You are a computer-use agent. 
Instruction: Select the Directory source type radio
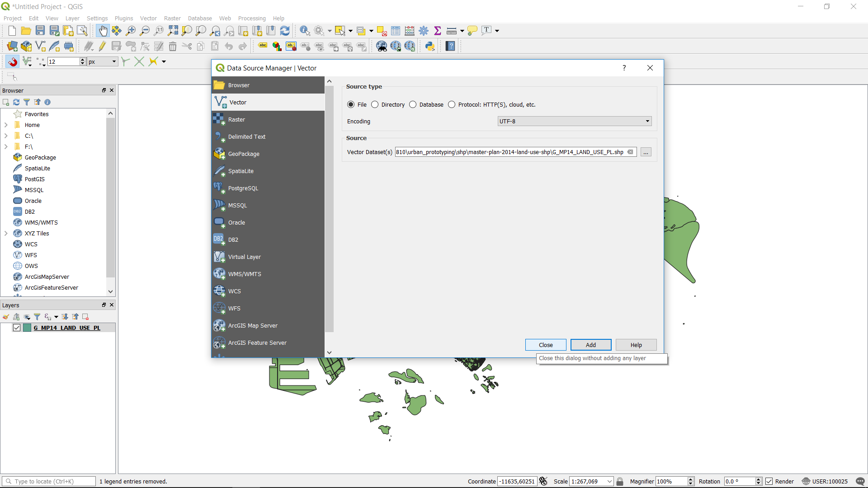375,105
